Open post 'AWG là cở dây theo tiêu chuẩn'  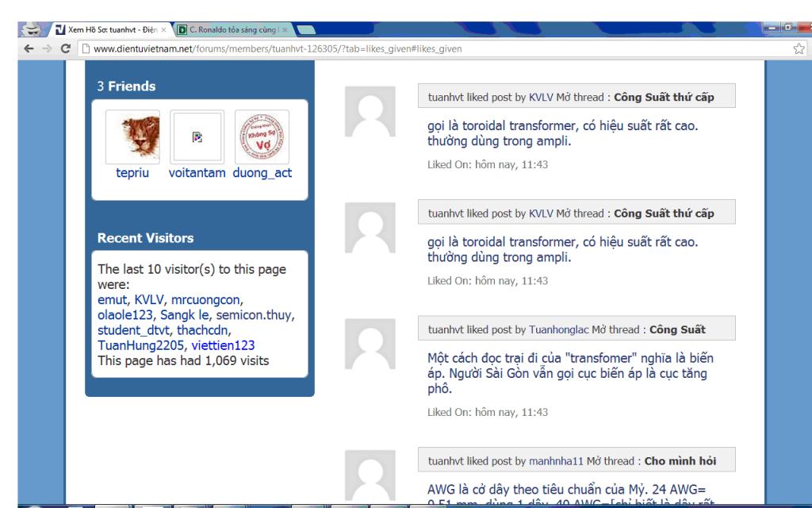(x=570, y=495)
